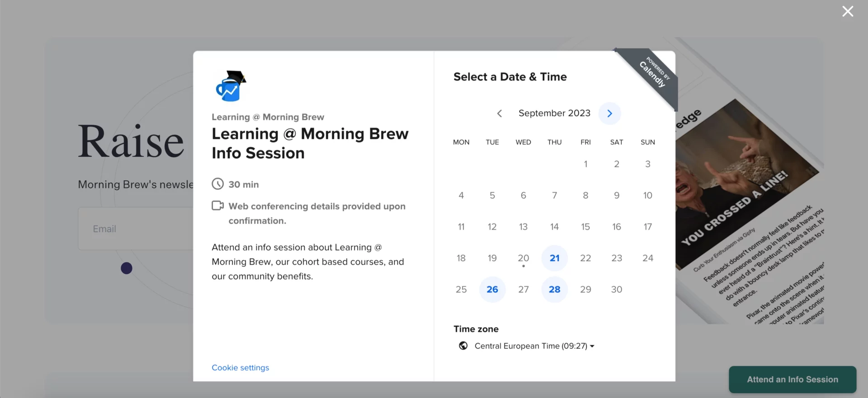The width and height of the screenshot is (868, 398).
Task: Click date 24 in the calendar
Action: (648, 258)
